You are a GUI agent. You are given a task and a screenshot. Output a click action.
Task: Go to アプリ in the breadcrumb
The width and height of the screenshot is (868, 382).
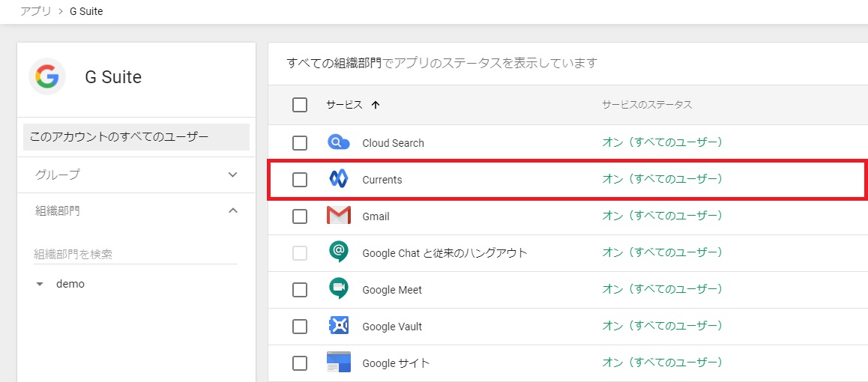pyautogui.click(x=35, y=11)
